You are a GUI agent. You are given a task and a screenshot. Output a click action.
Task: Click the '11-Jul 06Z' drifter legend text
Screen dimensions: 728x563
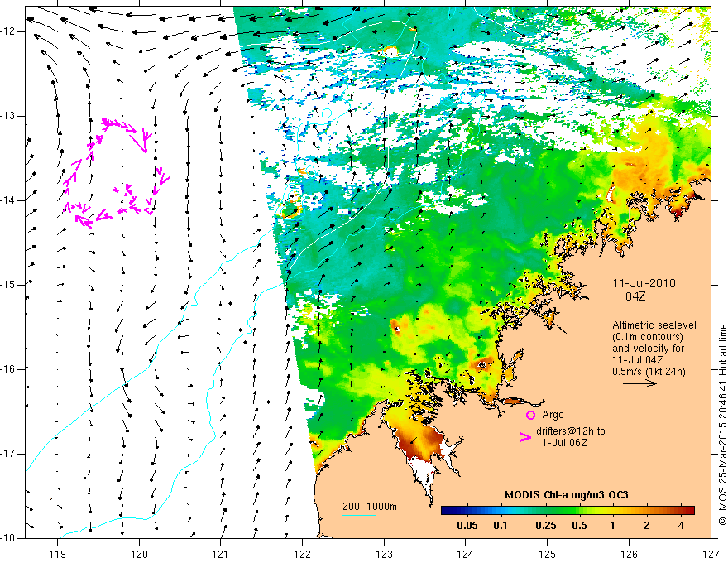(562, 443)
